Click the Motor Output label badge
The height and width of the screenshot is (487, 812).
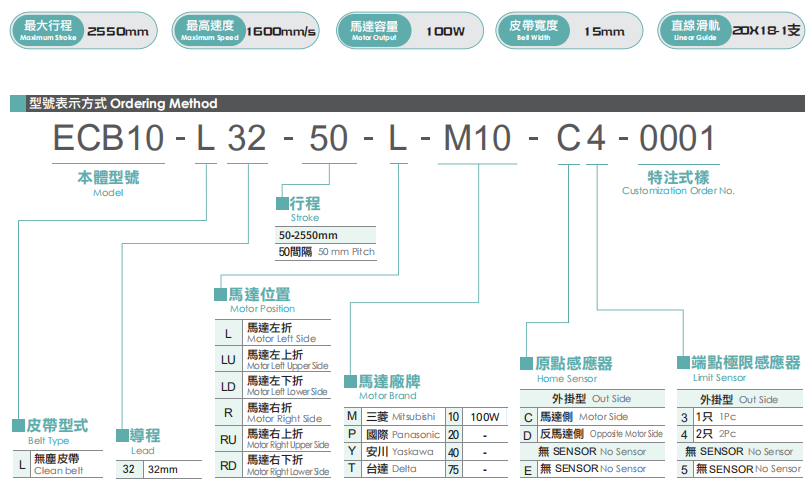point(374,31)
